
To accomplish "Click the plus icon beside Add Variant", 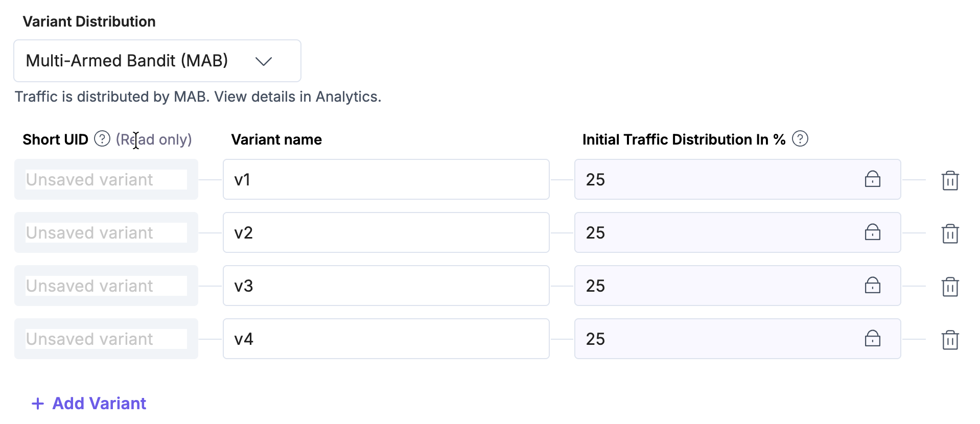I will click(x=38, y=404).
